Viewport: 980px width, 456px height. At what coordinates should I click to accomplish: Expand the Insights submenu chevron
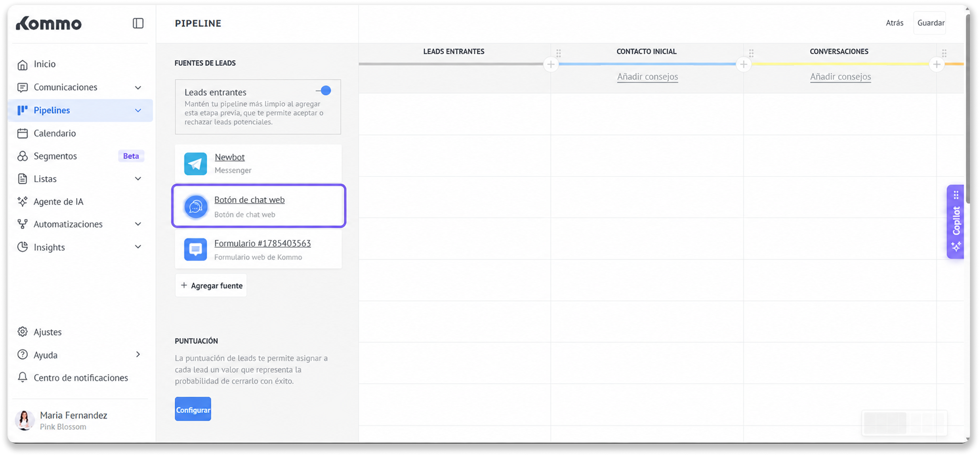138,247
